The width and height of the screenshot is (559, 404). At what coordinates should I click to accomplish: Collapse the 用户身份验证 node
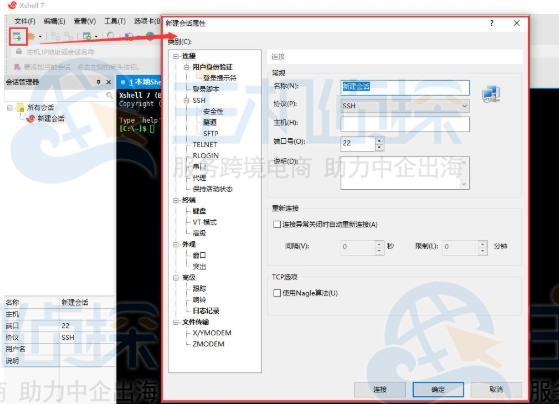tap(186, 67)
